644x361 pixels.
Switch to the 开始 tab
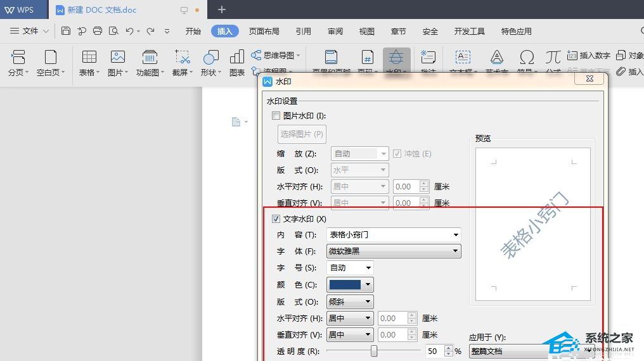click(x=193, y=31)
